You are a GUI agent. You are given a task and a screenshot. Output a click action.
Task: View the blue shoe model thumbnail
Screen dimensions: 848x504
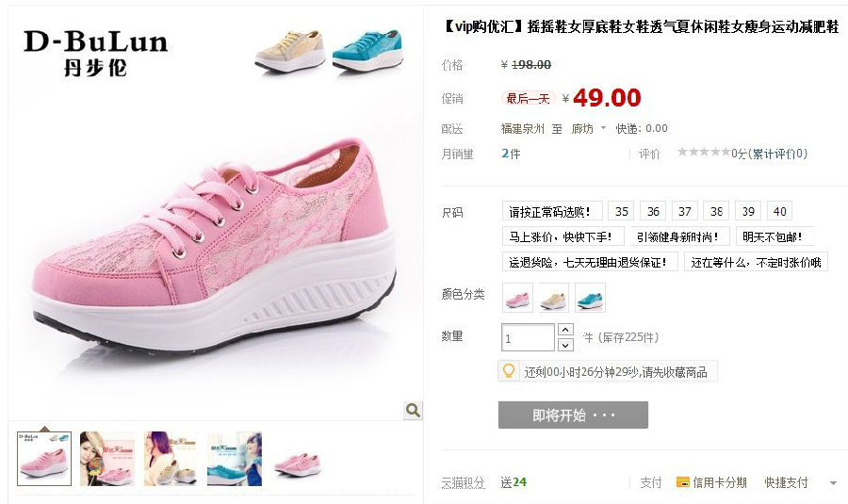pyautogui.click(x=235, y=459)
